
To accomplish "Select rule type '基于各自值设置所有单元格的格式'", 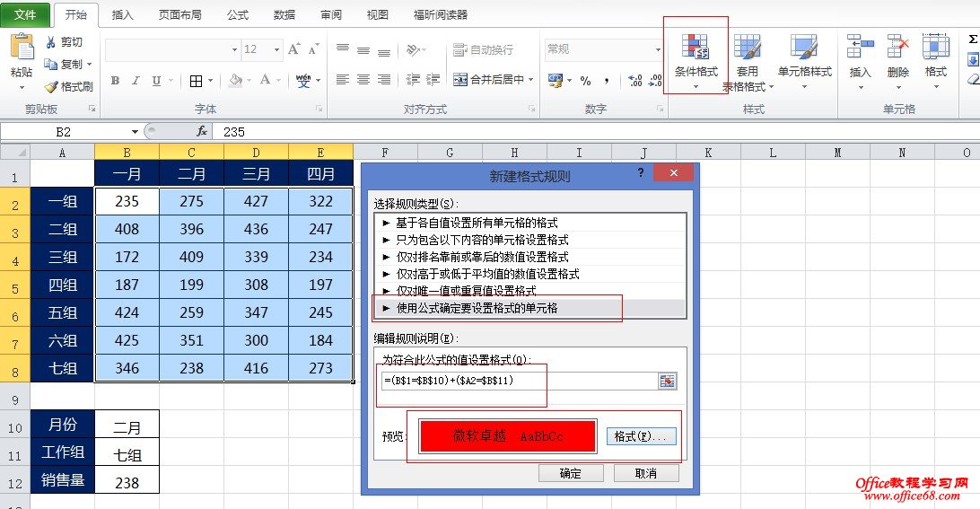I will click(x=529, y=223).
